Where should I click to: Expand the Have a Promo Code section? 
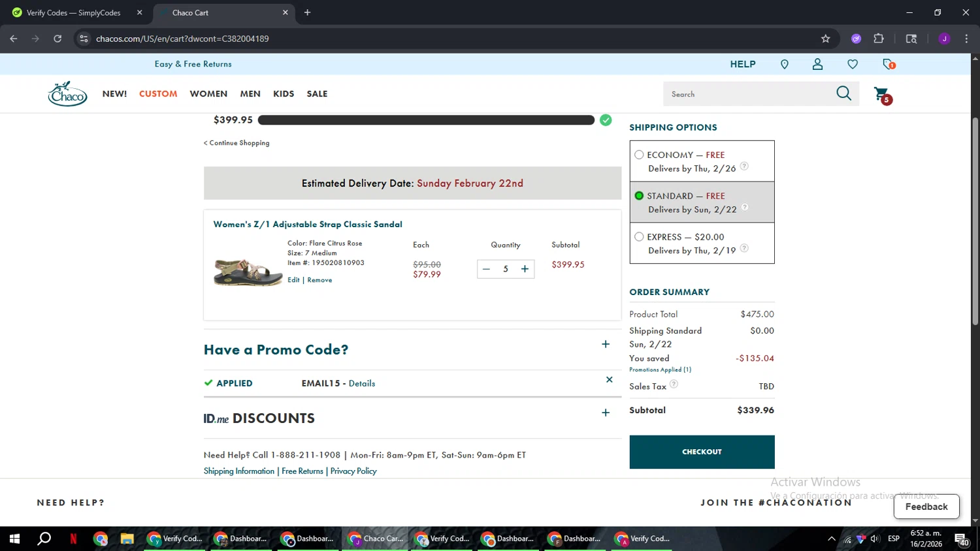pos(606,344)
